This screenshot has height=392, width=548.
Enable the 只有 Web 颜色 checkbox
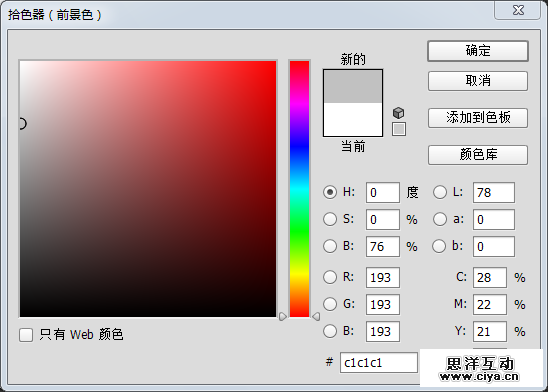tap(26, 335)
